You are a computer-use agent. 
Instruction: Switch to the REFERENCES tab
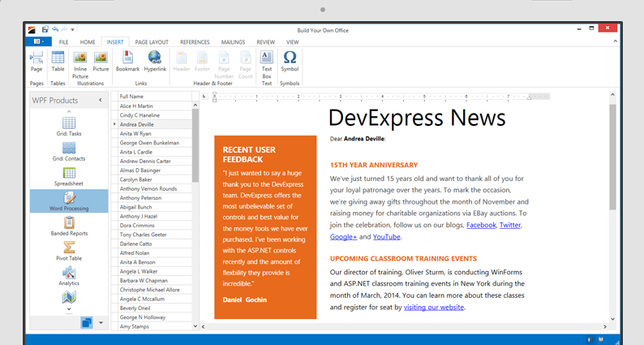tap(195, 42)
